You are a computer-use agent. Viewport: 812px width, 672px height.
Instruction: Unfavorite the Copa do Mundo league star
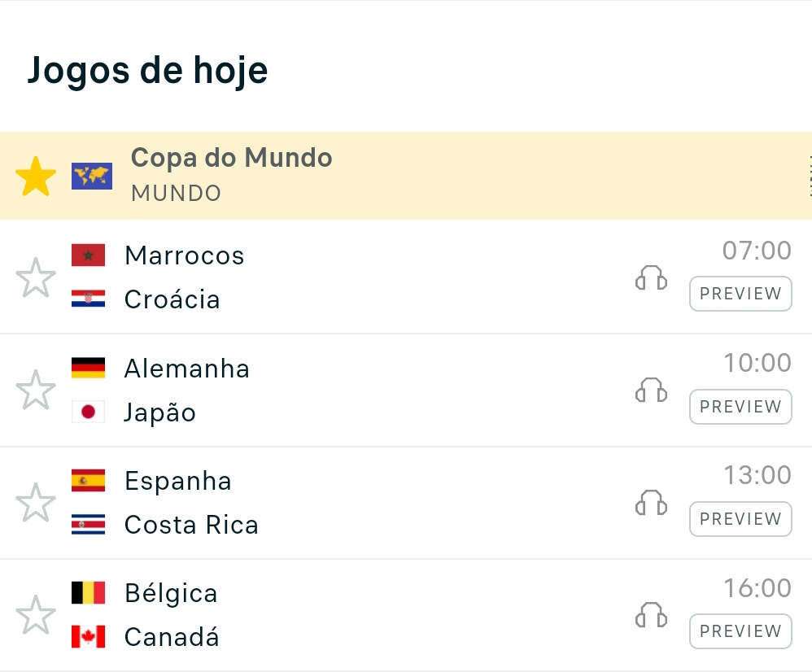[x=36, y=177]
